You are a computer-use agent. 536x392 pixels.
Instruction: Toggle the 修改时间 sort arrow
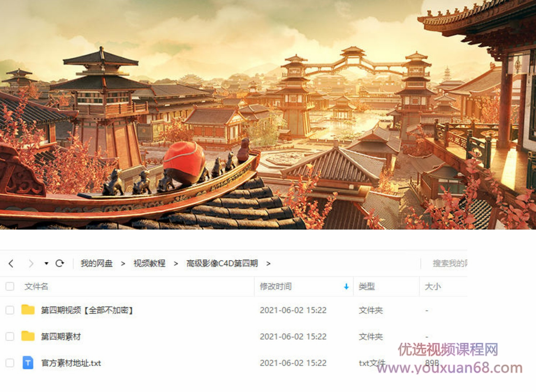[346, 286]
